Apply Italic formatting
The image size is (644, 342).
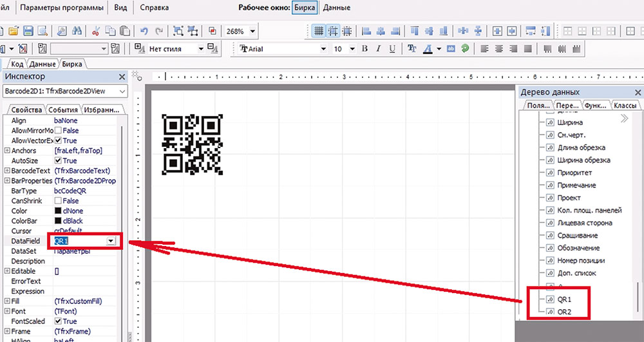tap(378, 49)
